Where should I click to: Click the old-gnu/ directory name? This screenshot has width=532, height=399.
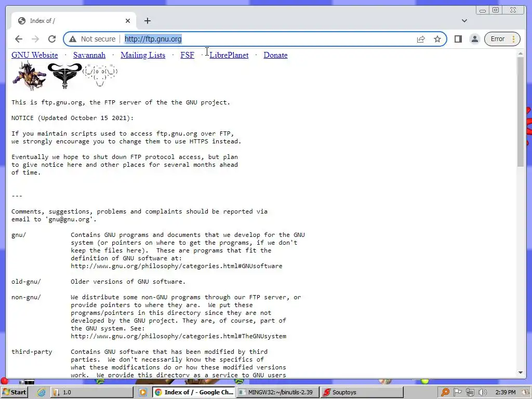coord(26,282)
